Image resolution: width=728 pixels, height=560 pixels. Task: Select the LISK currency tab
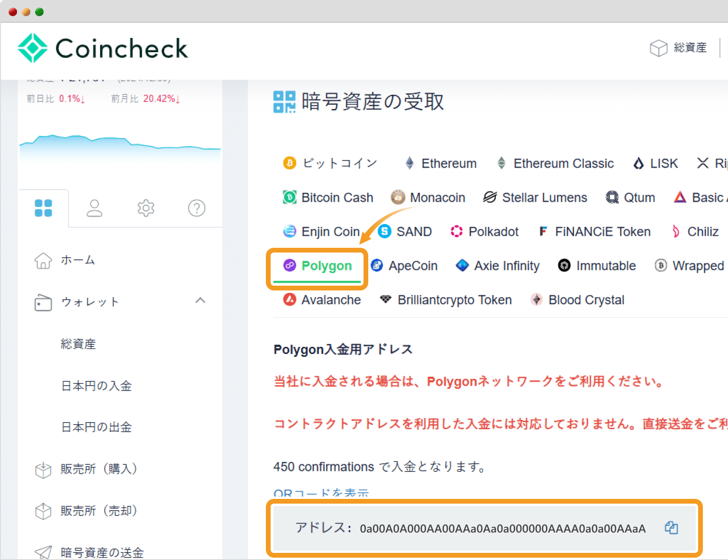pos(655,163)
